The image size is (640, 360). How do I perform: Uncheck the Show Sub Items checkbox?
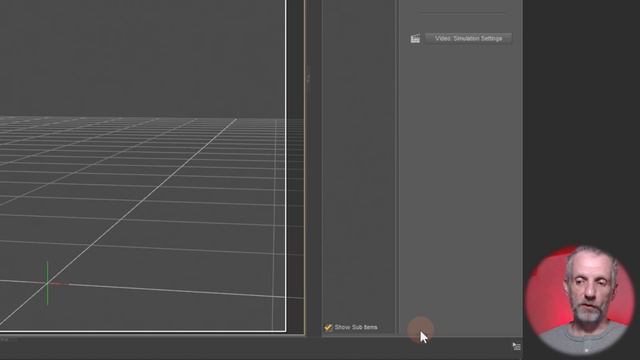tap(328, 327)
